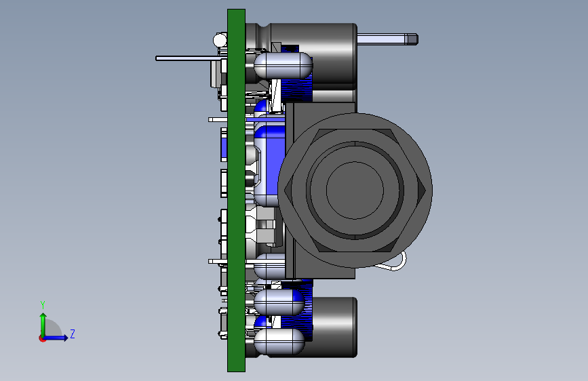Image resolution: width=588 pixels, height=381 pixels.
Task: Click the red origin ball of the triad
Action: (42, 338)
